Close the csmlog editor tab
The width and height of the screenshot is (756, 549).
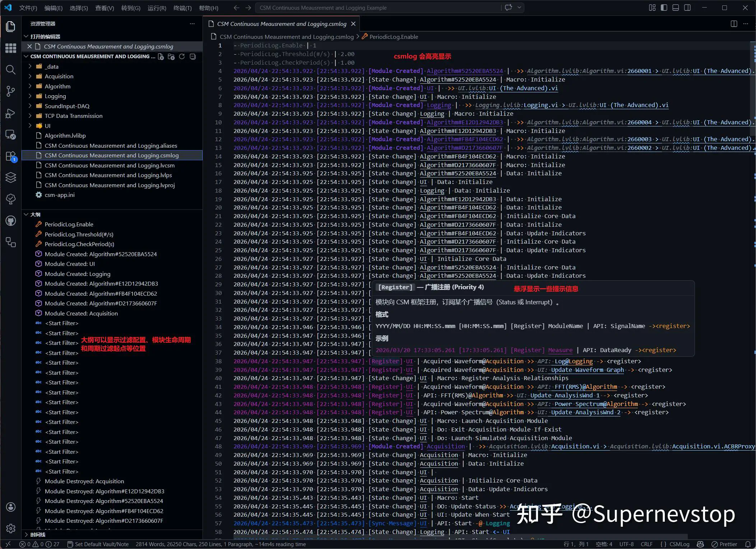[353, 24]
